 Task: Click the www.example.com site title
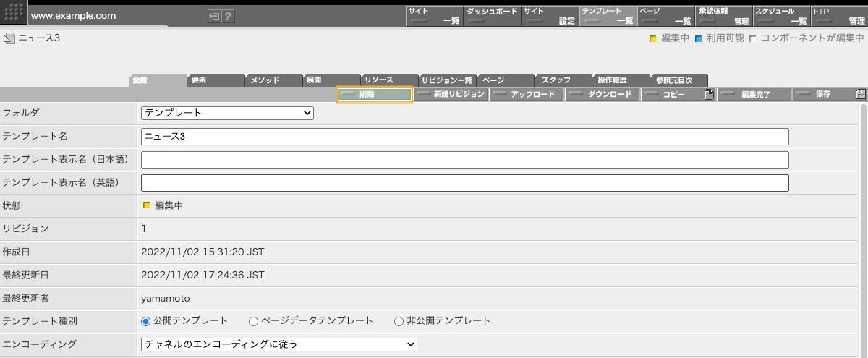[x=73, y=15]
